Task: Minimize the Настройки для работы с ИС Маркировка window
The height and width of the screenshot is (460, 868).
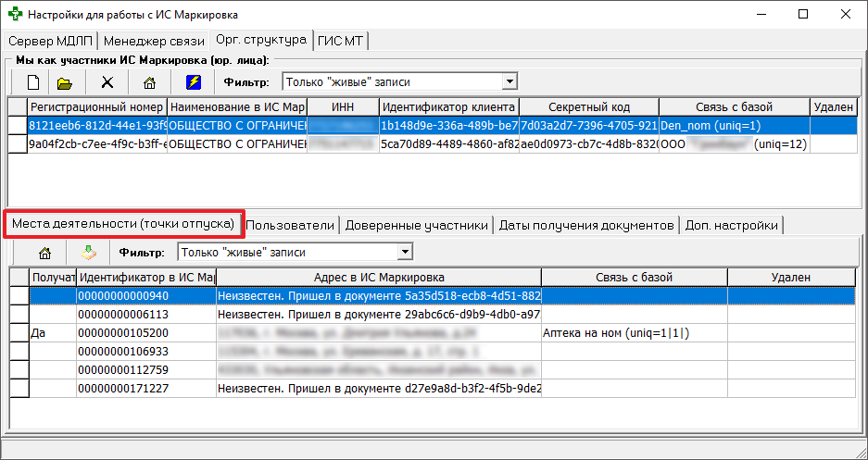Action: tap(761, 15)
